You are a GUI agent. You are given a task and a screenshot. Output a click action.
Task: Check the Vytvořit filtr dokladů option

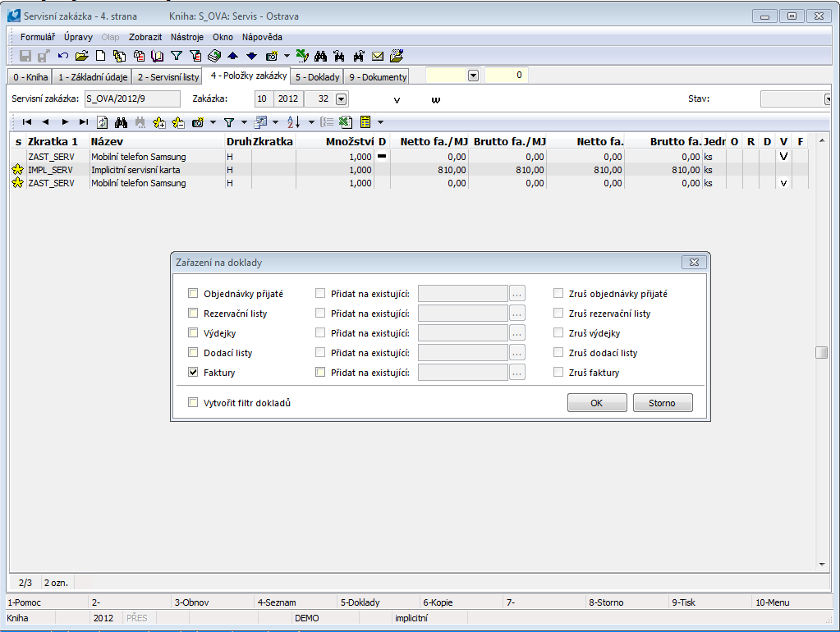tap(193, 403)
